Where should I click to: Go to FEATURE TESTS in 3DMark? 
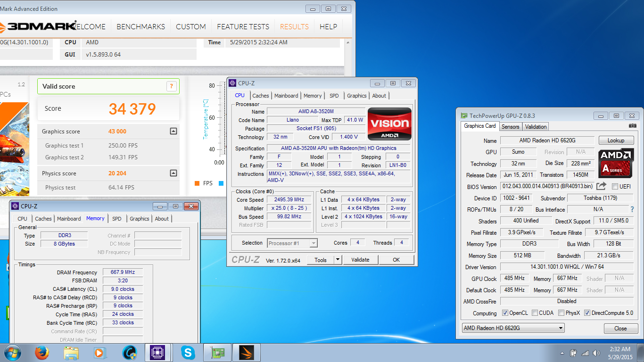[243, 27]
